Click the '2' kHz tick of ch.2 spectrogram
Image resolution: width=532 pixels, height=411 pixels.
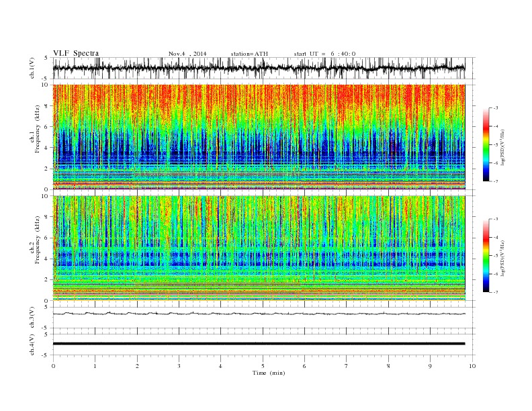[47, 280]
